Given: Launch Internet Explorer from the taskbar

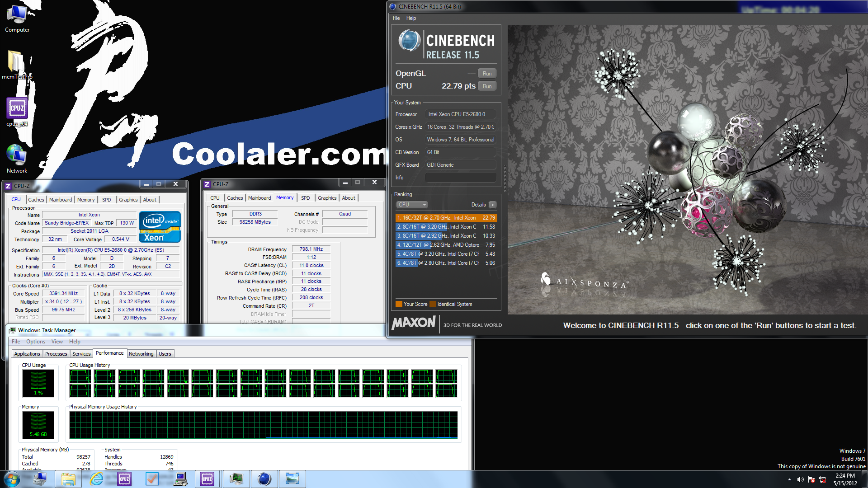Looking at the screenshot, I should [96, 479].
